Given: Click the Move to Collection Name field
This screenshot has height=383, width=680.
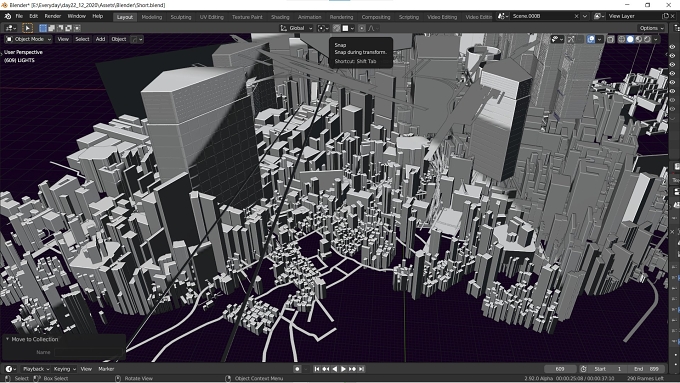Looking at the screenshot, I should [88, 352].
